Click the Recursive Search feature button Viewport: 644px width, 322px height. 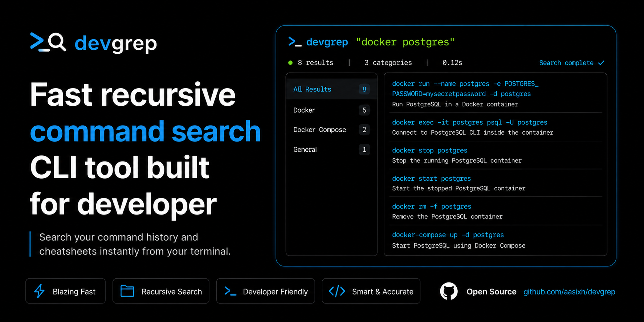pos(161,291)
